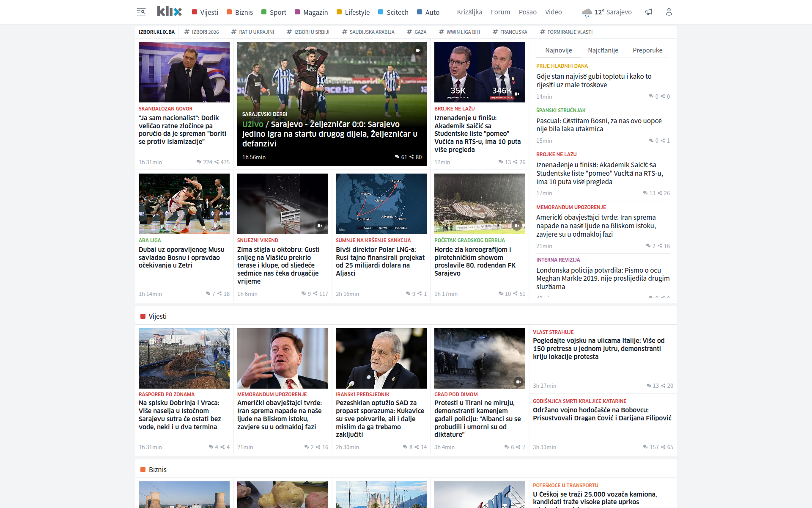Open Pezeshkian article headline
Image resolution: width=812 pixels, height=508 pixels.
[x=380, y=419]
